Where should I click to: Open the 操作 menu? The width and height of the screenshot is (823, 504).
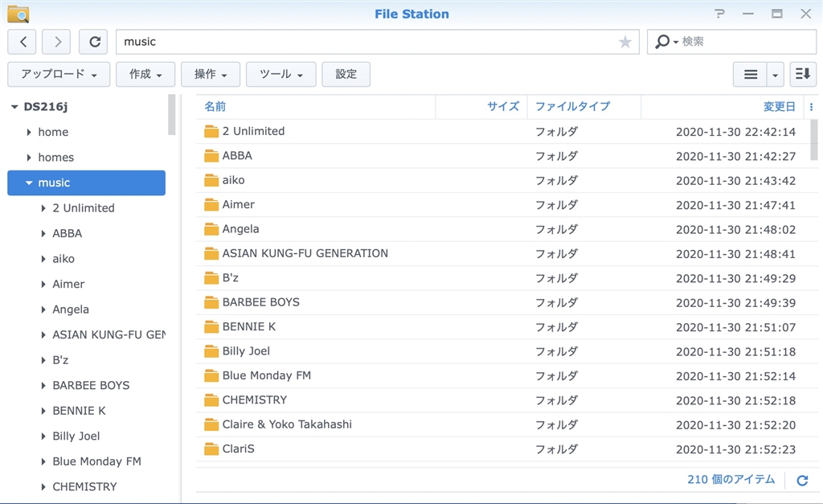click(x=211, y=74)
